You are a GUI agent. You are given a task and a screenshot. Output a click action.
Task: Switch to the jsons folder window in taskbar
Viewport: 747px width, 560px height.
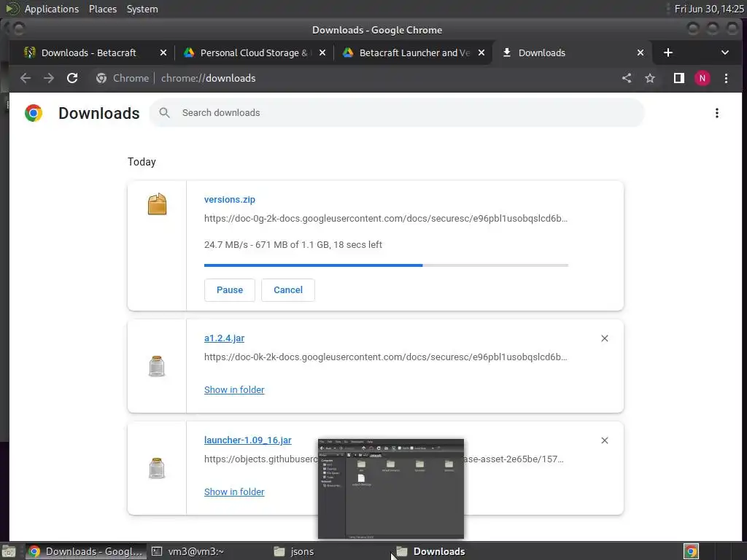tap(301, 551)
